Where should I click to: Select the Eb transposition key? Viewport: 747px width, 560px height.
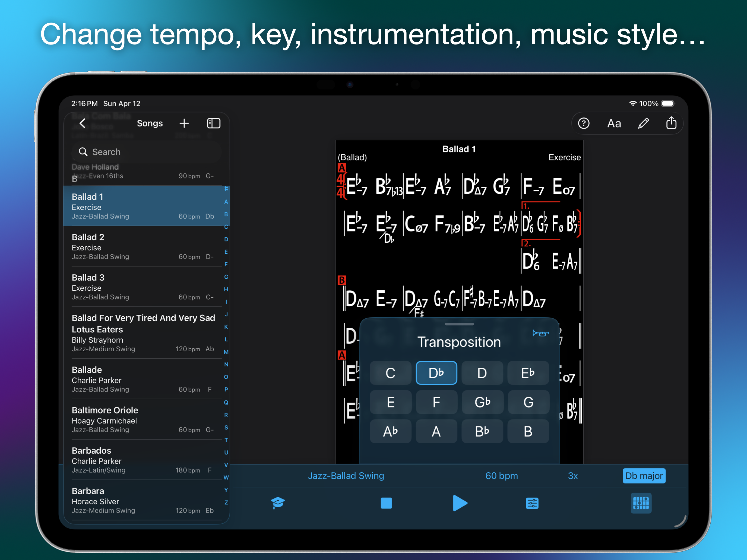coord(528,373)
